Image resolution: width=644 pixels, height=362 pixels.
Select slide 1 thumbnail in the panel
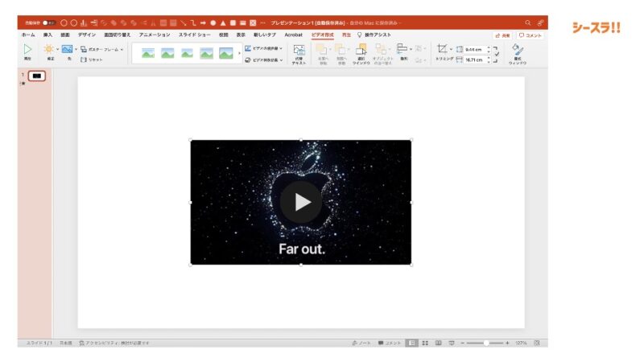(36, 76)
